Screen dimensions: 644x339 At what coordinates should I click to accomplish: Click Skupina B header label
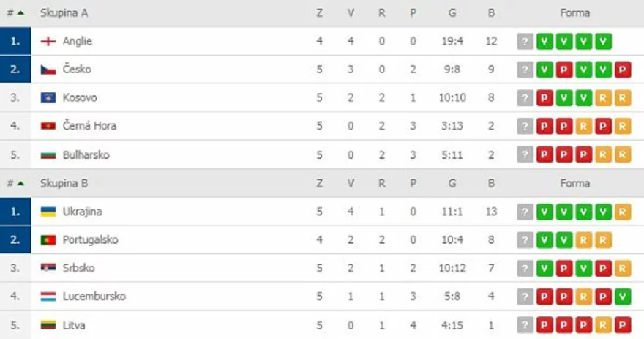[64, 183]
